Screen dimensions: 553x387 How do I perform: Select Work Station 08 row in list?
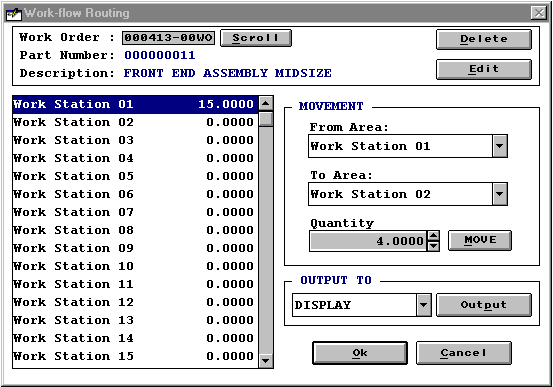[x=135, y=230]
